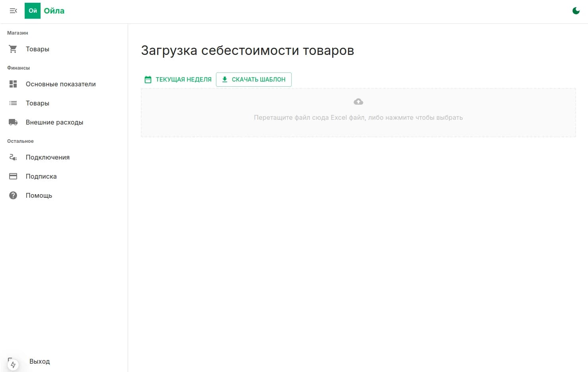Click the card icon beside Подписка
Viewport: 588px width, 372px height.
pos(13,176)
